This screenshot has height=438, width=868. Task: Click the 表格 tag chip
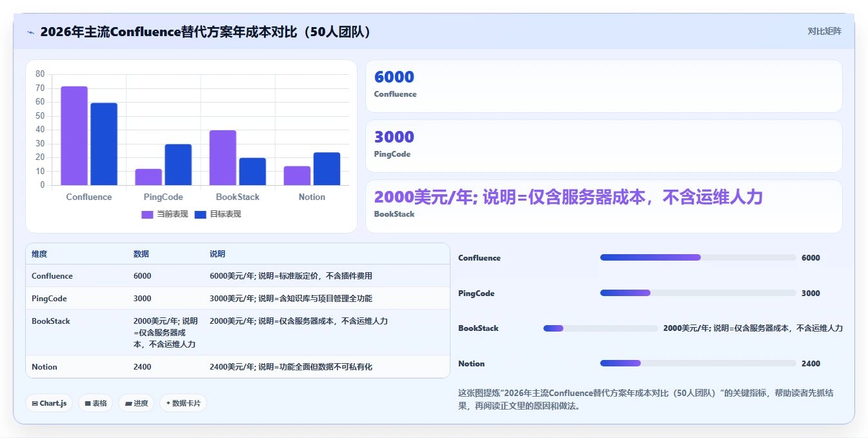(x=96, y=403)
